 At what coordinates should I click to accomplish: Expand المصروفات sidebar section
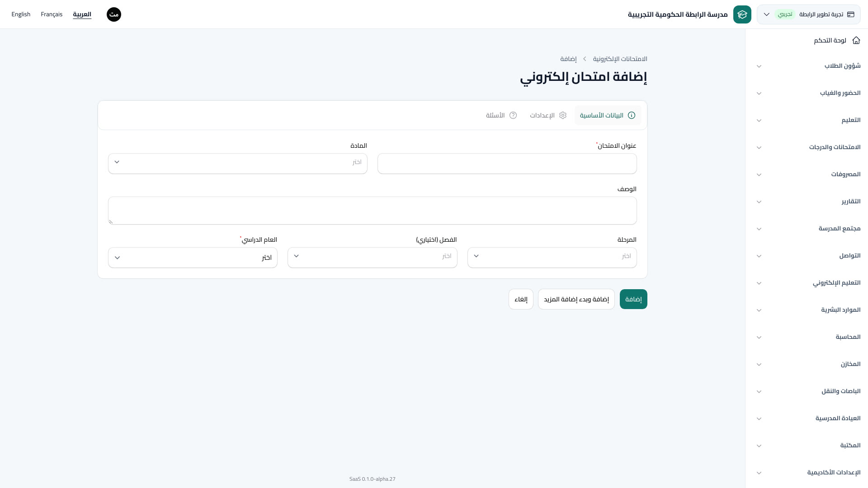[808, 174]
